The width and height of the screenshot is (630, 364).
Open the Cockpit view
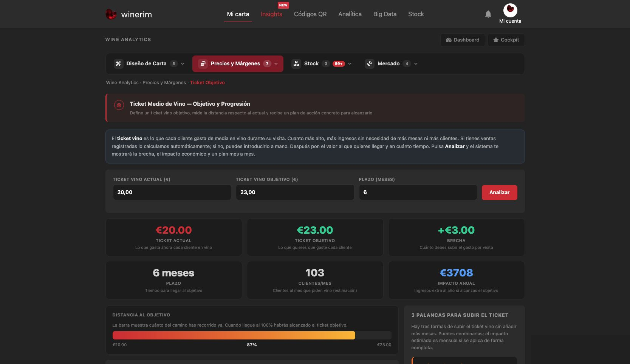pos(506,40)
